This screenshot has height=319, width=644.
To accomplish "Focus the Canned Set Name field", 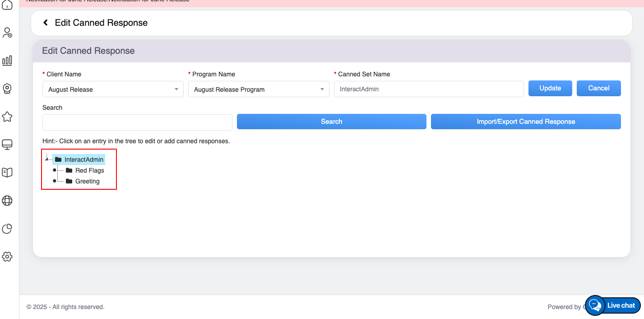I will click(428, 89).
